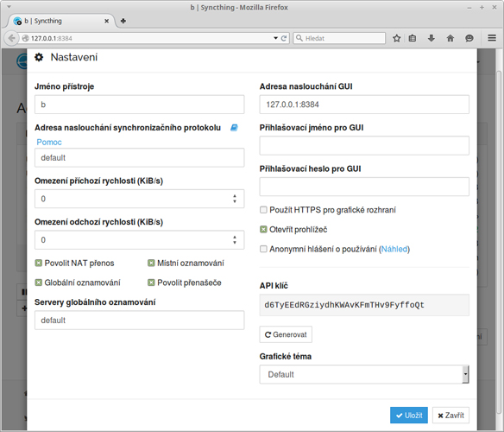Check Anonymní hlášení o používání
The width and height of the screenshot is (504, 432).
click(x=263, y=249)
